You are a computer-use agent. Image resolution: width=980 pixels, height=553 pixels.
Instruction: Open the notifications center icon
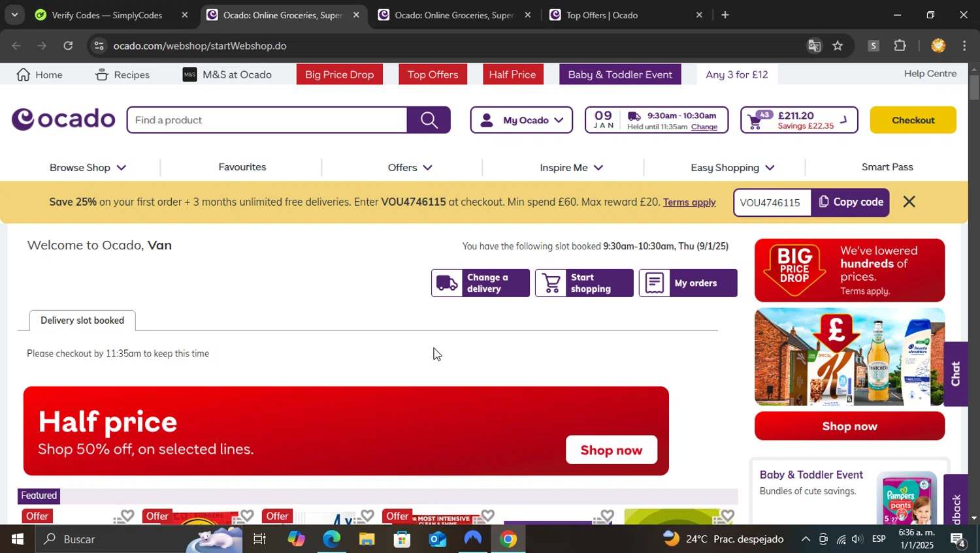tap(959, 539)
